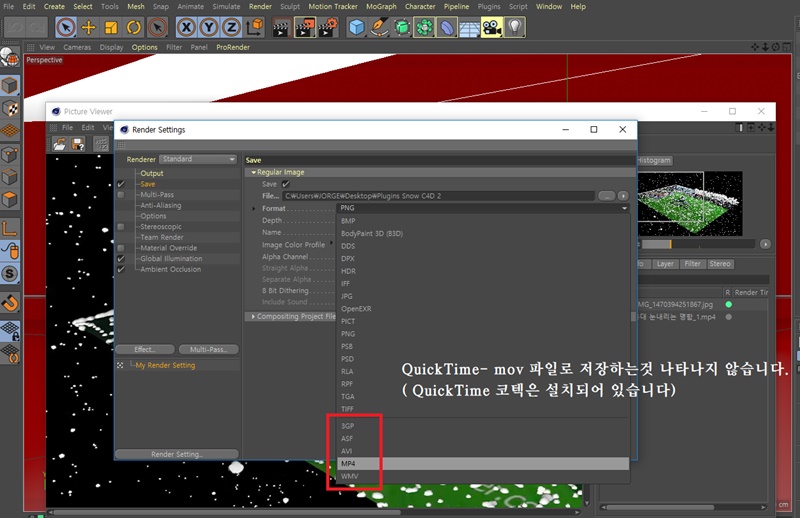Disable Ambient Occlusion checkbox

click(x=121, y=269)
